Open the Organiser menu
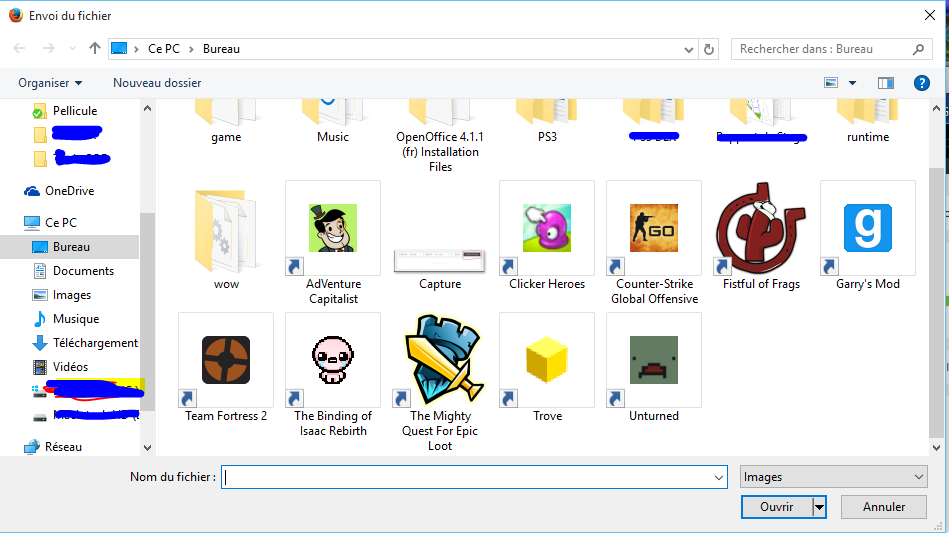 click(x=50, y=83)
